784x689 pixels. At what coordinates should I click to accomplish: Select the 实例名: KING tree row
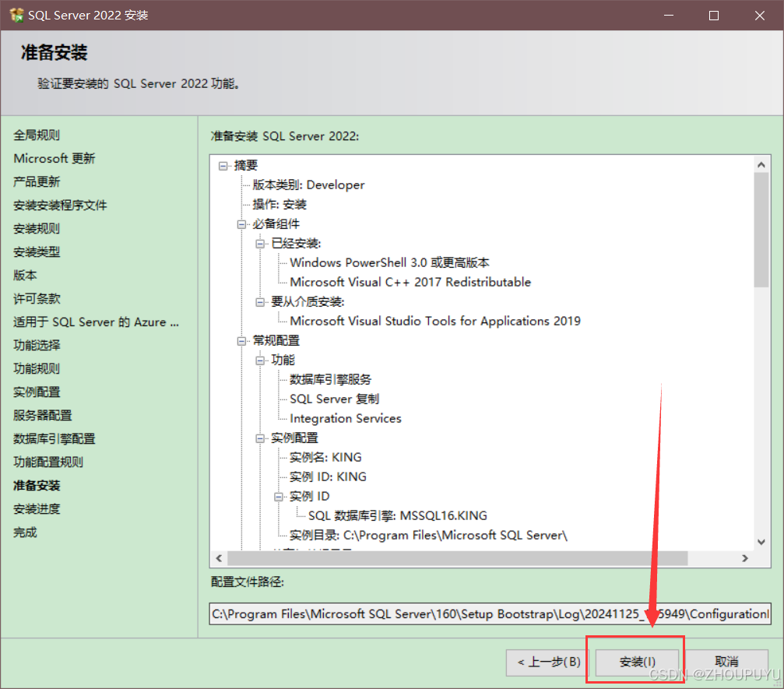(x=325, y=458)
